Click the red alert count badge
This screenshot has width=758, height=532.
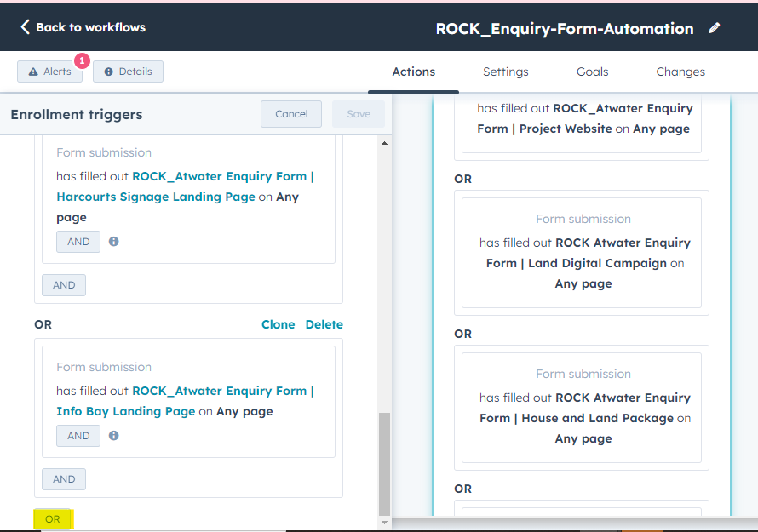(82, 60)
